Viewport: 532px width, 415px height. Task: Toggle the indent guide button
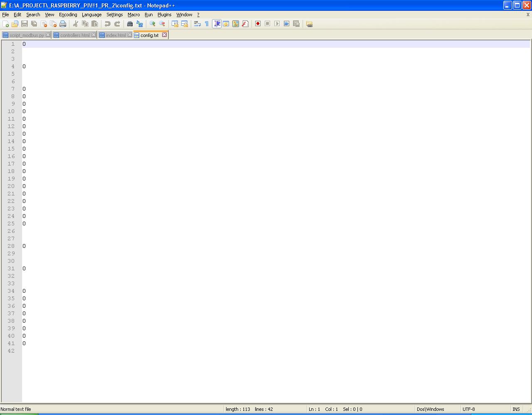tap(217, 24)
